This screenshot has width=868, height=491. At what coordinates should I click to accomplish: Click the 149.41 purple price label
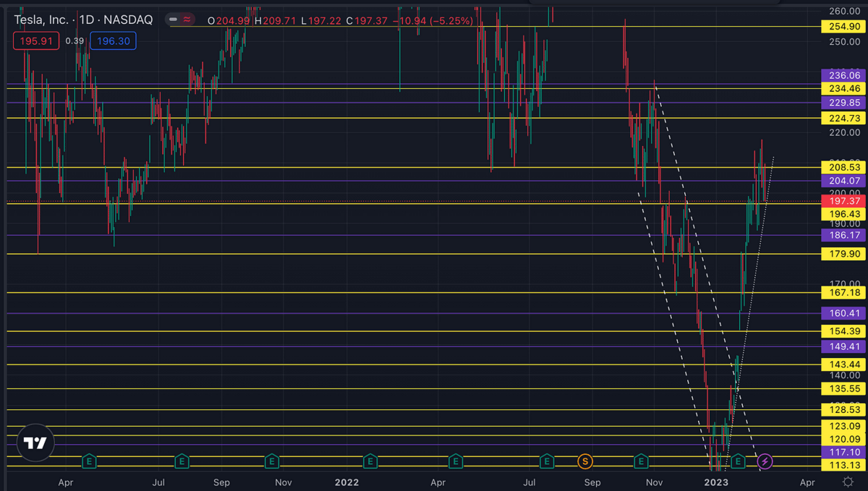[843, 346]
